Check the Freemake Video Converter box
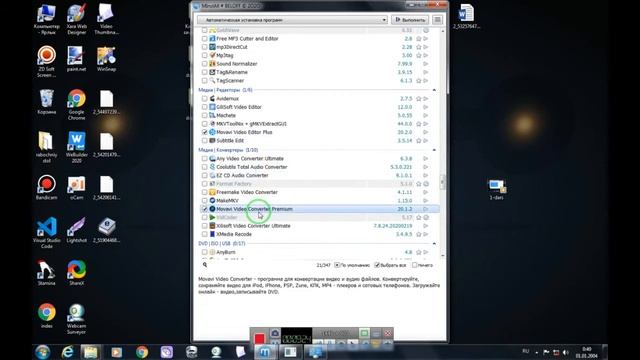640x360 pixels. [204, 192]
